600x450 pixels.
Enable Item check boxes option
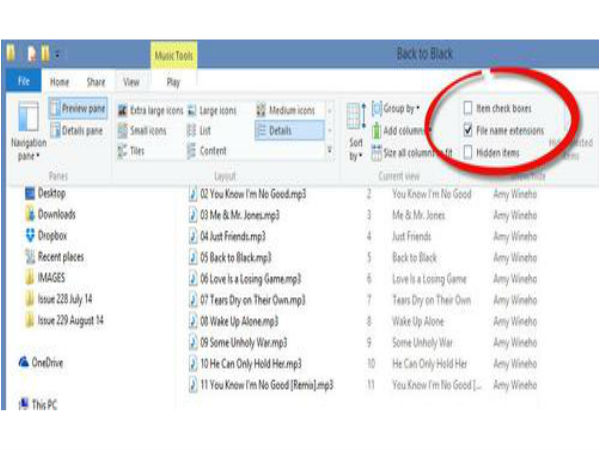pos(468,108)
